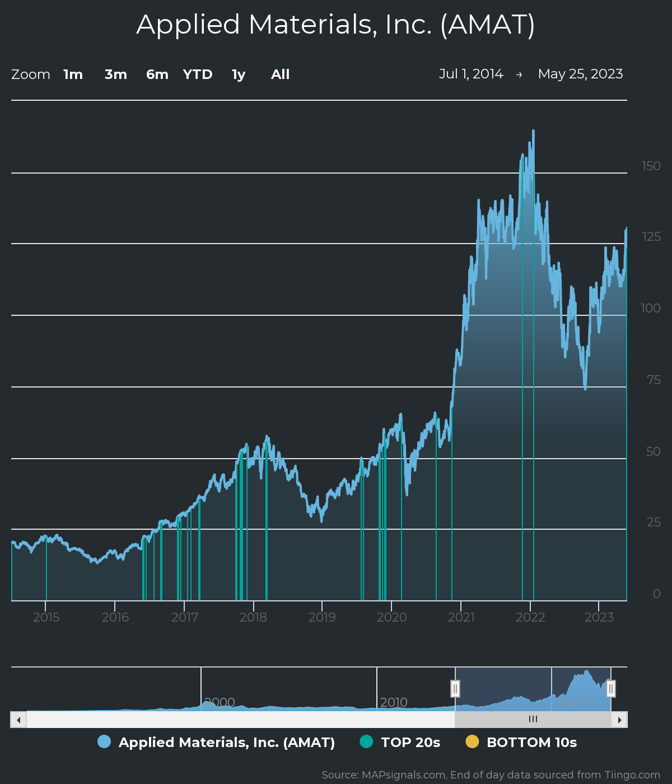Select the 1m zoom range
The image size is (672, 784).
click(x=73, y=74)
